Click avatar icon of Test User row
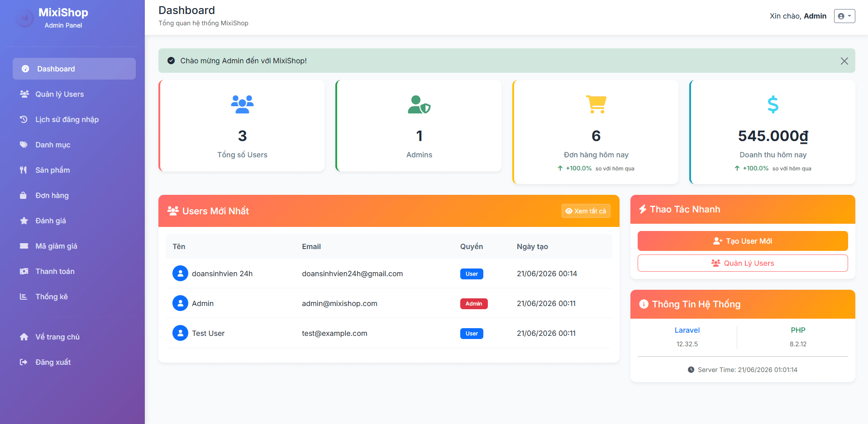Image resolution: width=868 pixels, height=424 pixels. click(180, 333)
